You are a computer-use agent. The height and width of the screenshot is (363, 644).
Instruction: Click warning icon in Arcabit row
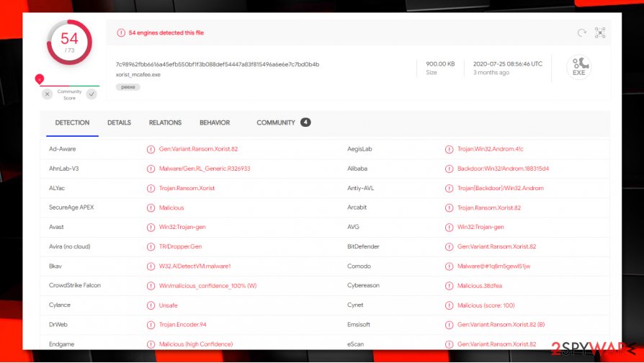(449, 207)
